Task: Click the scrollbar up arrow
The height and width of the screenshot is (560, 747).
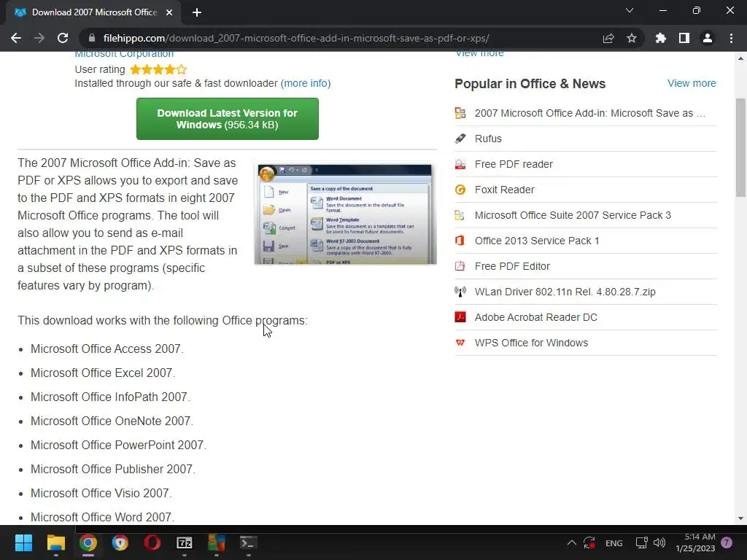Action: pyautogui.click(x=740, y=58)
